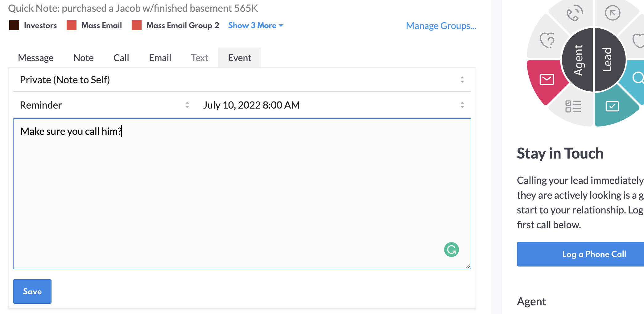The image size is (644, 314).
Task: Open the July 10, 2022 8:00 AM date dropdown
Action: point(334,105)
